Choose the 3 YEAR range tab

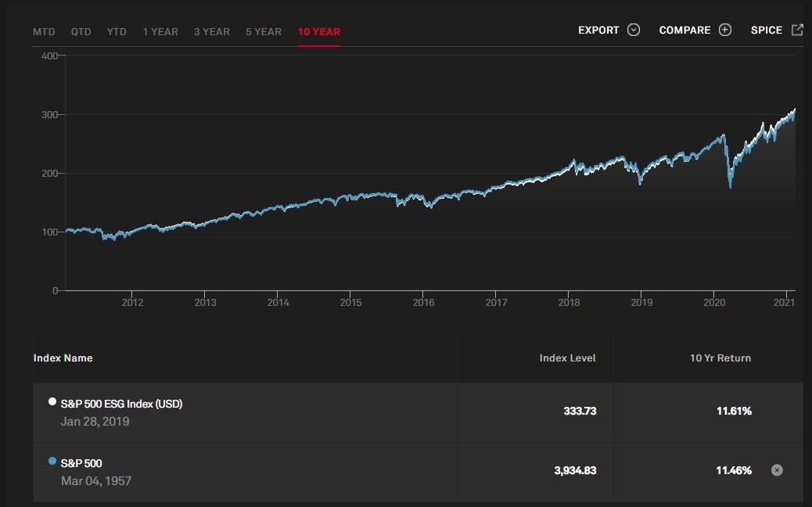212,32
